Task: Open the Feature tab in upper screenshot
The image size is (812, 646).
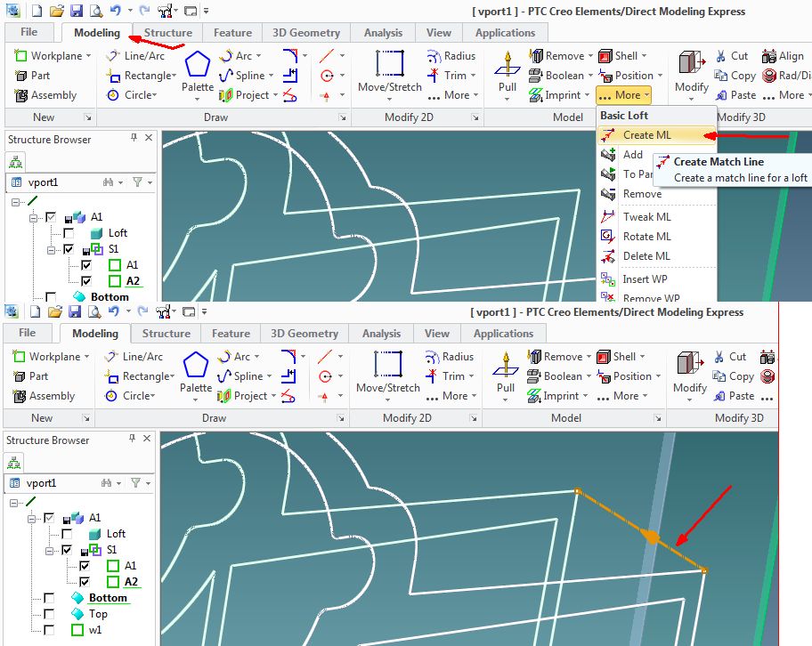Action: pyautogui.click(x=232, y=33)
